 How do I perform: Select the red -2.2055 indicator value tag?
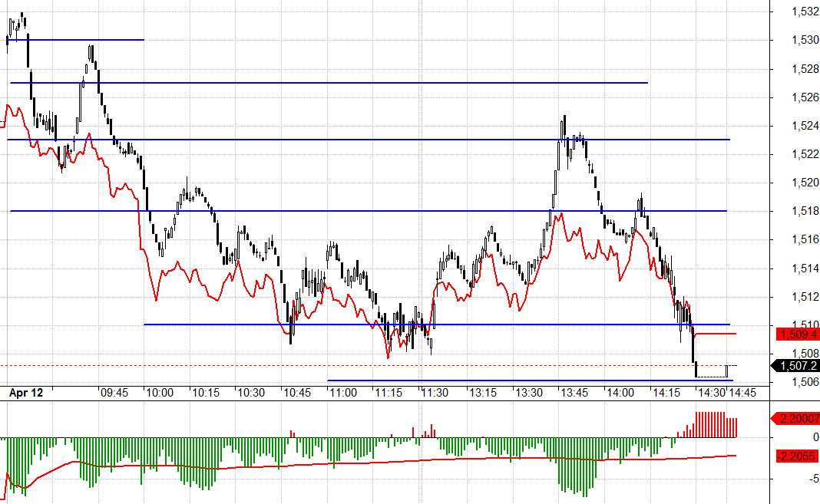pos(799,456)
